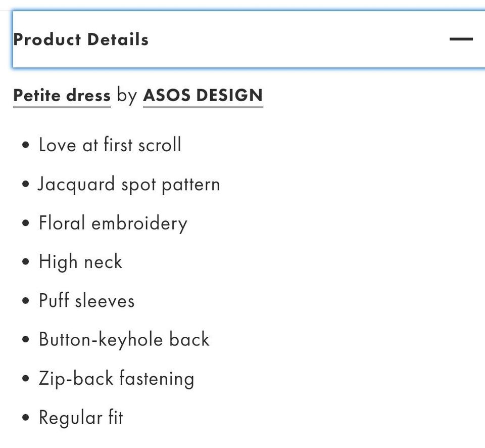The width and height of the screenshot is (485, 448).
Task: Tap the "High neck" list entry
Action: (x=80, y=262)
